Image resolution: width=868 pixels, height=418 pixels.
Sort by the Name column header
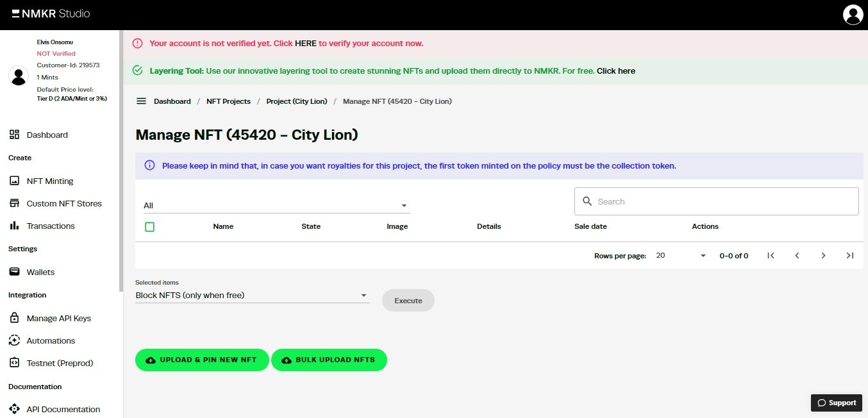click(223, 226)
